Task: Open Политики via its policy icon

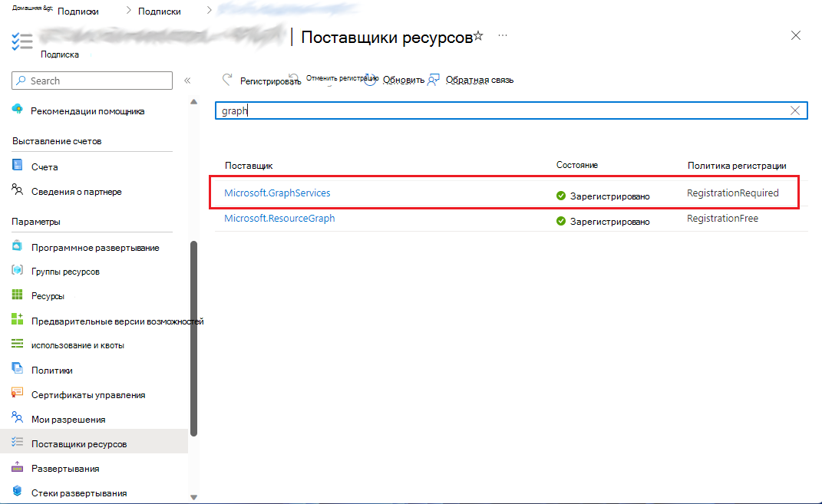Action: click(x=18, y=370)
